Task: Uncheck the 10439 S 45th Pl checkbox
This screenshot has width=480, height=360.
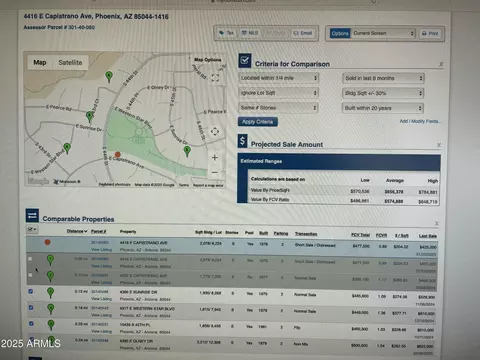Action: [31, 323]
